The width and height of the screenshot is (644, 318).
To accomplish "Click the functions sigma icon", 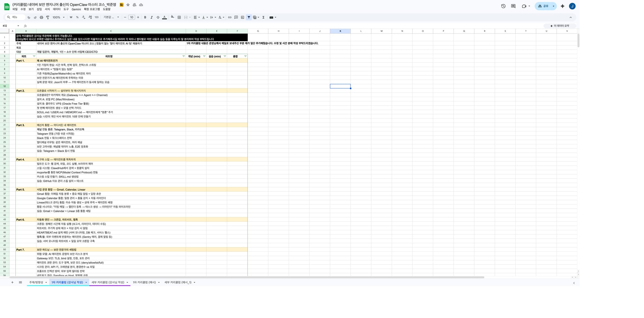I will point(263,17).
